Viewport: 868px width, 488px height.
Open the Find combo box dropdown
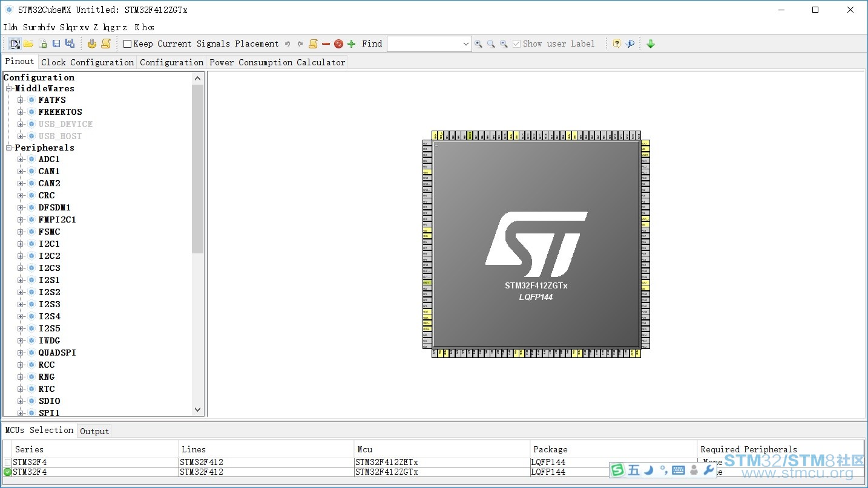click(465, 44)
